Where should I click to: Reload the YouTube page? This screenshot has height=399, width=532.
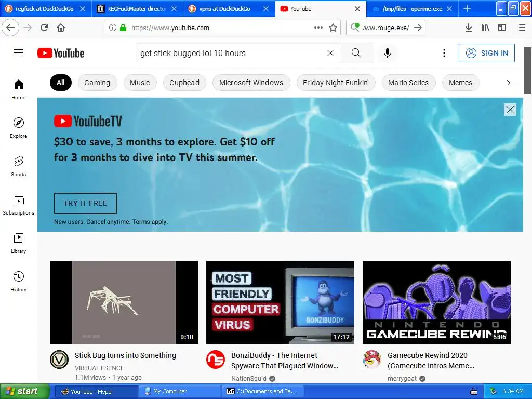pos(44,28)
